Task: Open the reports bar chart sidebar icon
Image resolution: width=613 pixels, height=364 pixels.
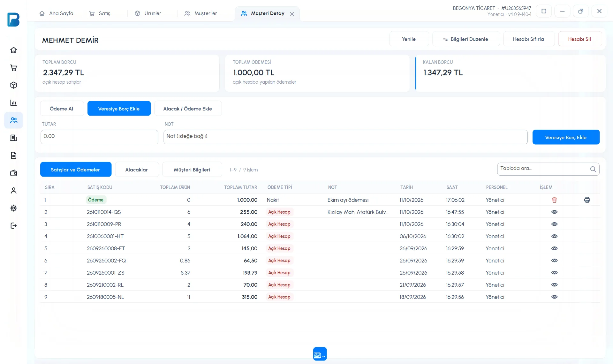Action: (13, 103)
